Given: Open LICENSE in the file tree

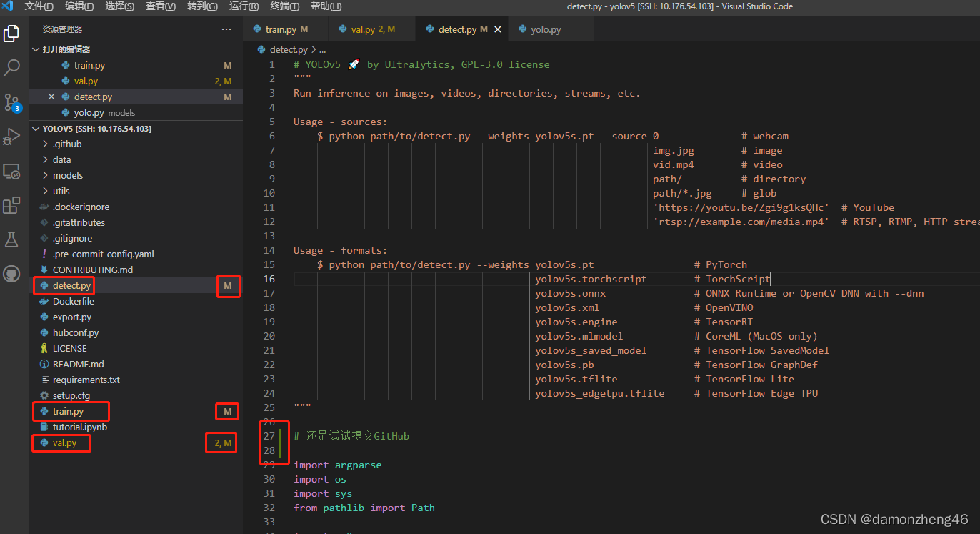Looking at the screenshot, I should pos(136,348).
